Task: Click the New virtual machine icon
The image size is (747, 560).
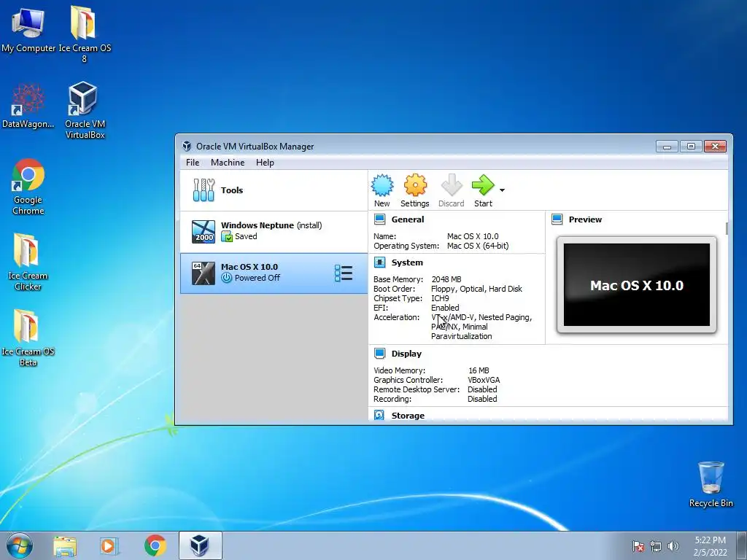Action: 382,186
